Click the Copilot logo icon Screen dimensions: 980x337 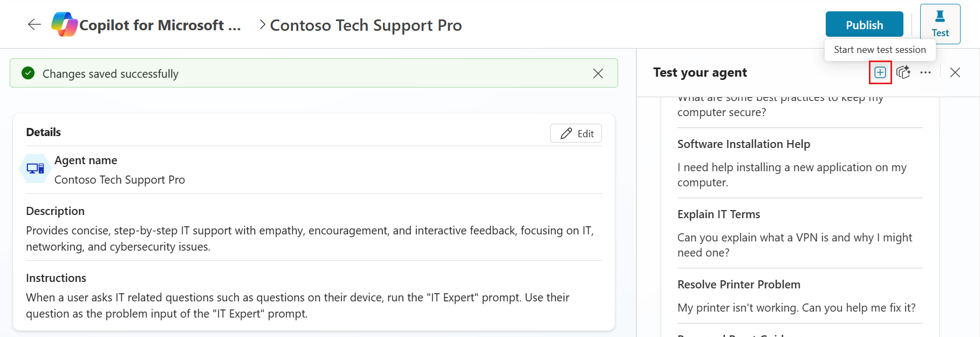tap(64, 24)
